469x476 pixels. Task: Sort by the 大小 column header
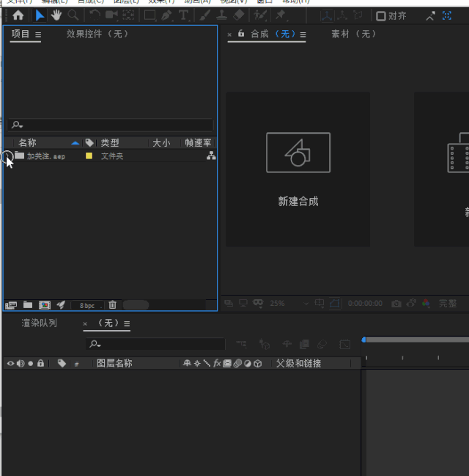(161, 143)
